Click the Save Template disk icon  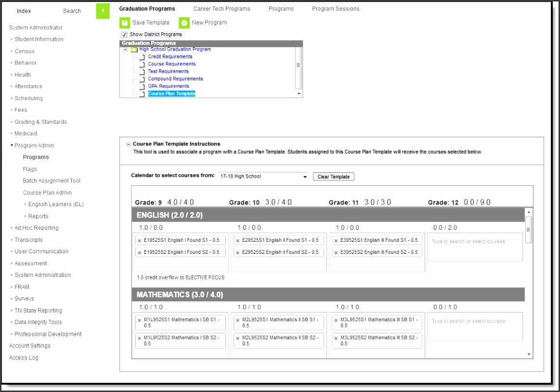coord(125,23)
